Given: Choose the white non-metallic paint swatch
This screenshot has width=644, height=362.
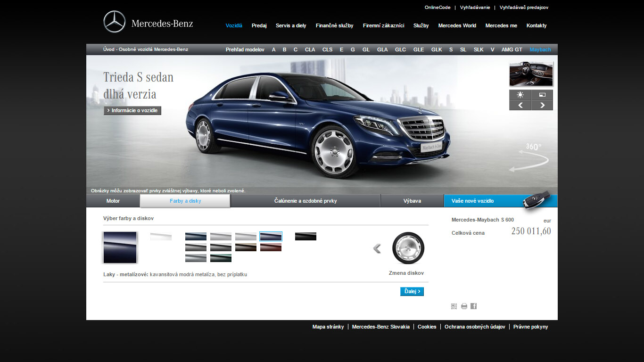Looking at the screenshot, I should click(161, 237).
